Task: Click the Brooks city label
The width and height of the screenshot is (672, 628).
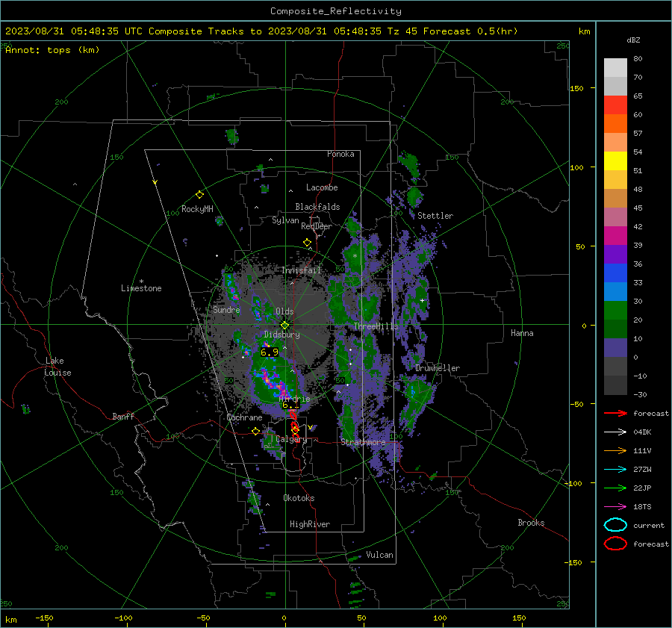Action: coord(531,523)
